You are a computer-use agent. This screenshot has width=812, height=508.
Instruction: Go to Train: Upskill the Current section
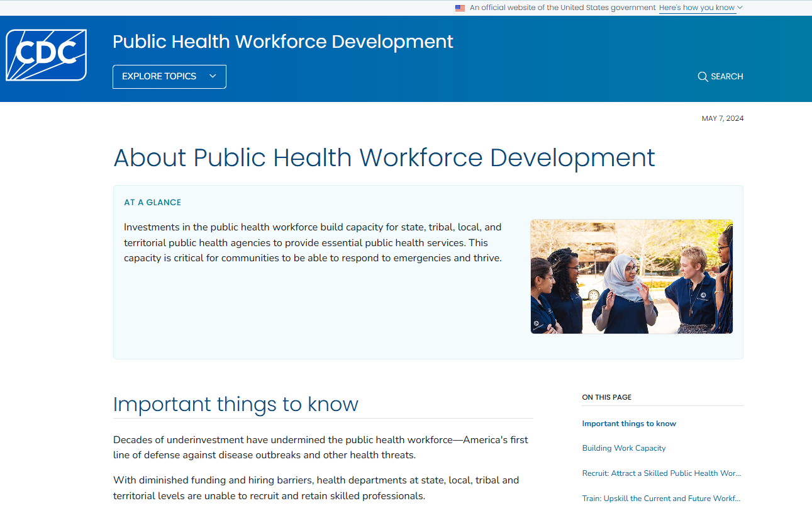click(662, 499)
